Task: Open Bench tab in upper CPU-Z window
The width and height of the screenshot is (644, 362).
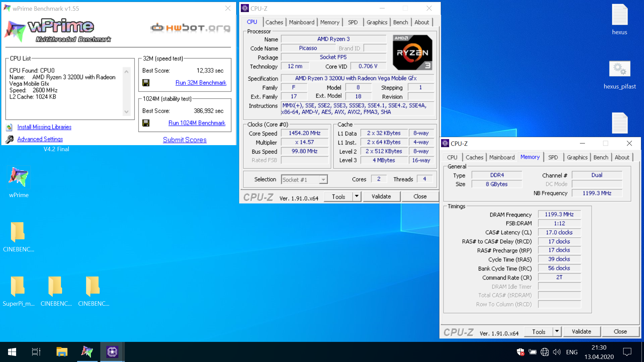Action: pos(400,22)
